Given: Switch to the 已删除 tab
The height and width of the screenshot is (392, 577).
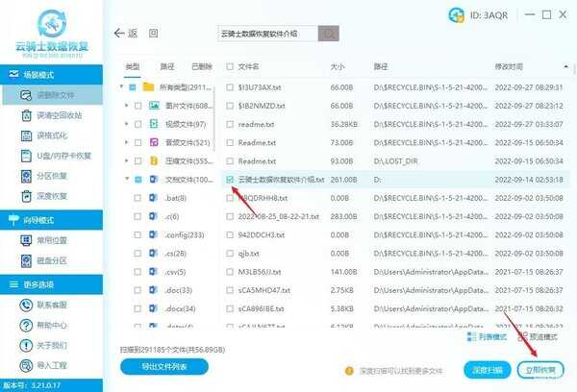Looking at the screenshot, I should click(x=202, y=66).
